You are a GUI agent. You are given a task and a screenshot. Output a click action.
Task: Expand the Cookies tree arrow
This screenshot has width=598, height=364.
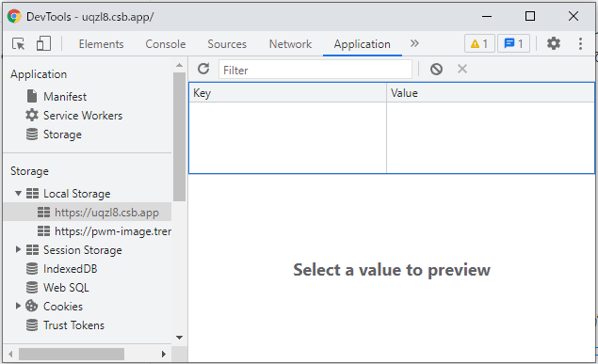click(x=18, y=306)
